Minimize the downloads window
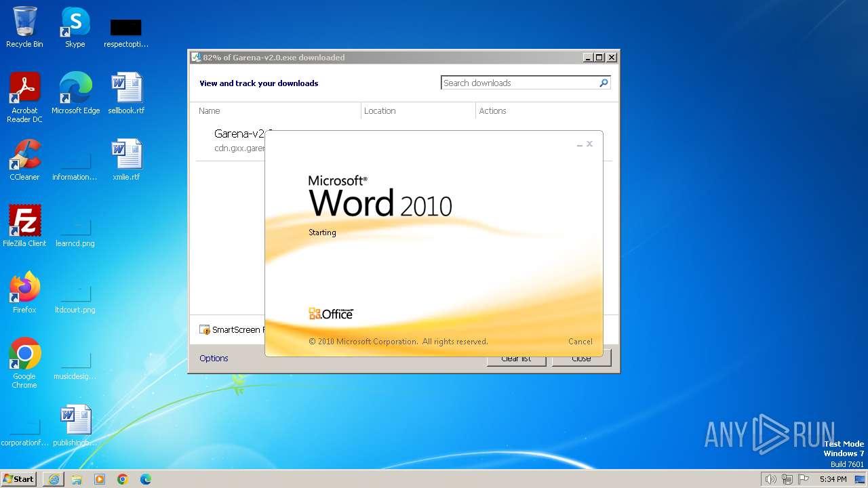Viewport: 868px width, 488px height. click(x=588, y=58)
